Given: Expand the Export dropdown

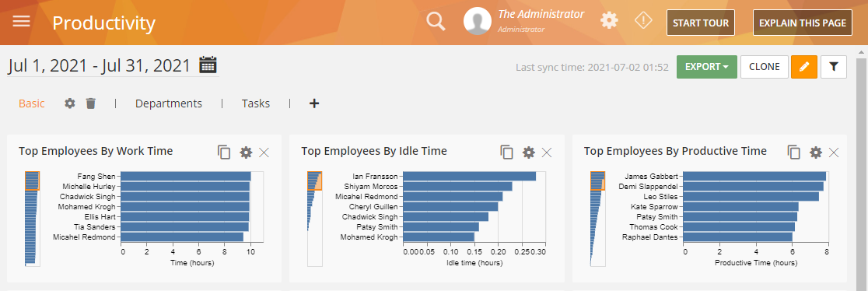Looking at the screenshot, I should (707, 66).
